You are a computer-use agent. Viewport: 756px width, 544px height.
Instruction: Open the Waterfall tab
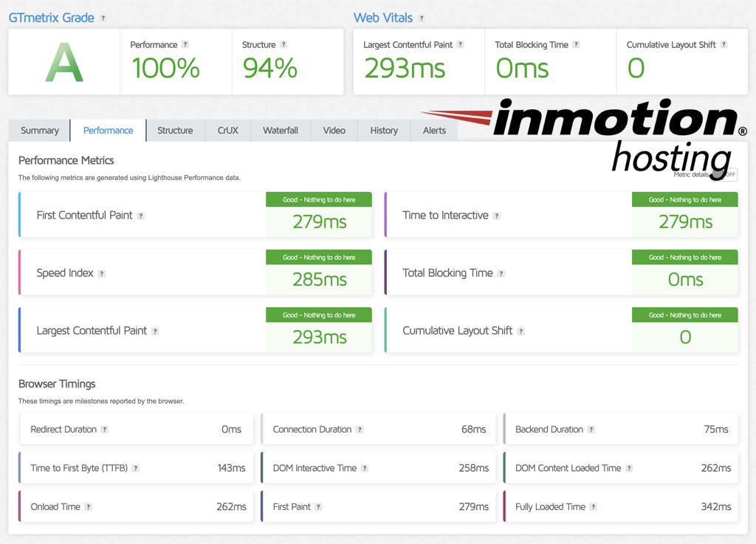point(281,131)
